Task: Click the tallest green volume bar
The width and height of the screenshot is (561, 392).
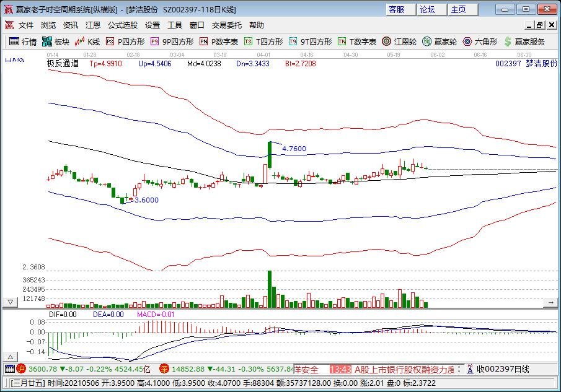Action: pos(270,289)
